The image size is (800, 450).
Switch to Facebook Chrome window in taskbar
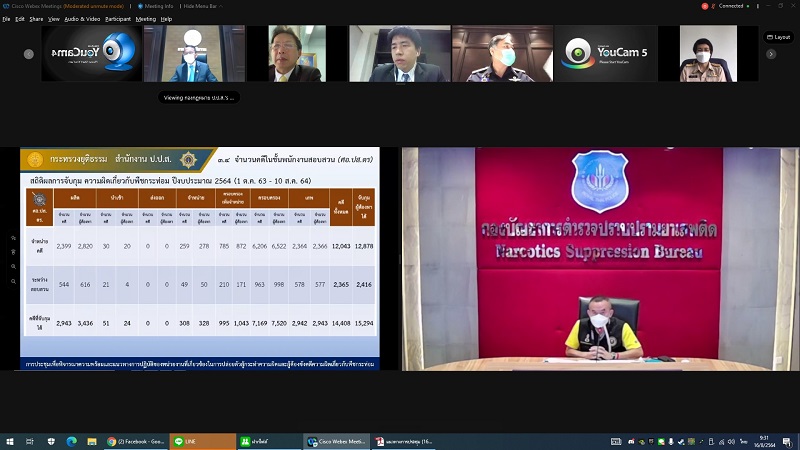(135, 441)
